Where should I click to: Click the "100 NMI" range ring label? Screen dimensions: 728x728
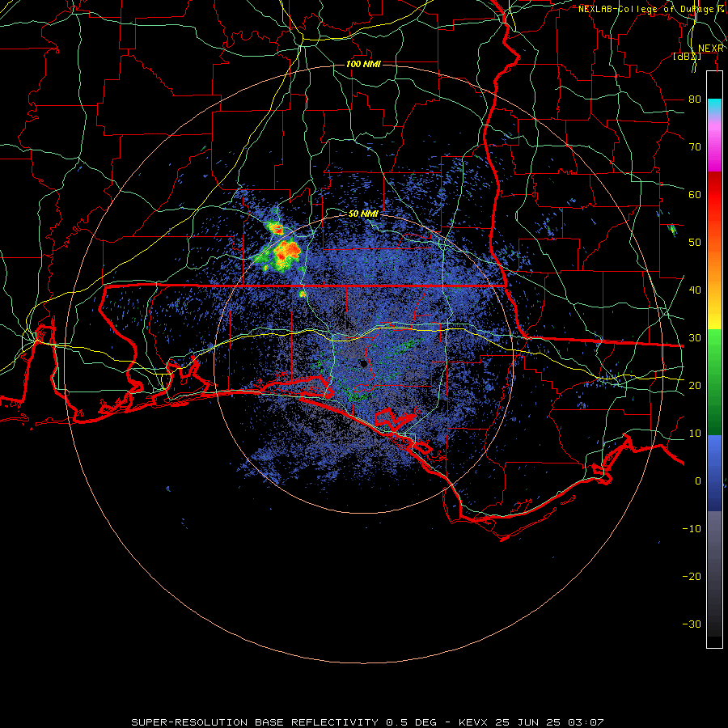[x=363, y=64]
